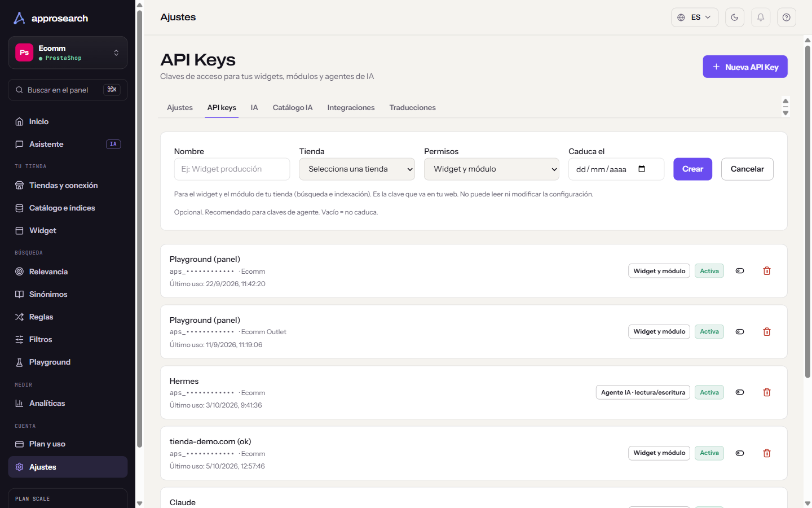Click the Inicio home icon in sidebar
812x508 pixels.
click(19, 121)
